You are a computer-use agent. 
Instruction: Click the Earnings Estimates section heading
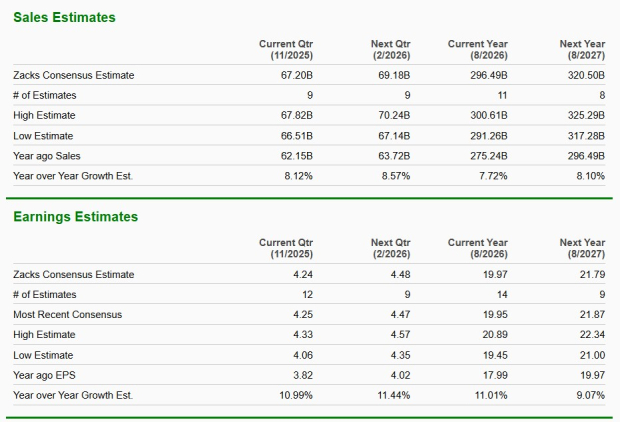coord(75,217)
